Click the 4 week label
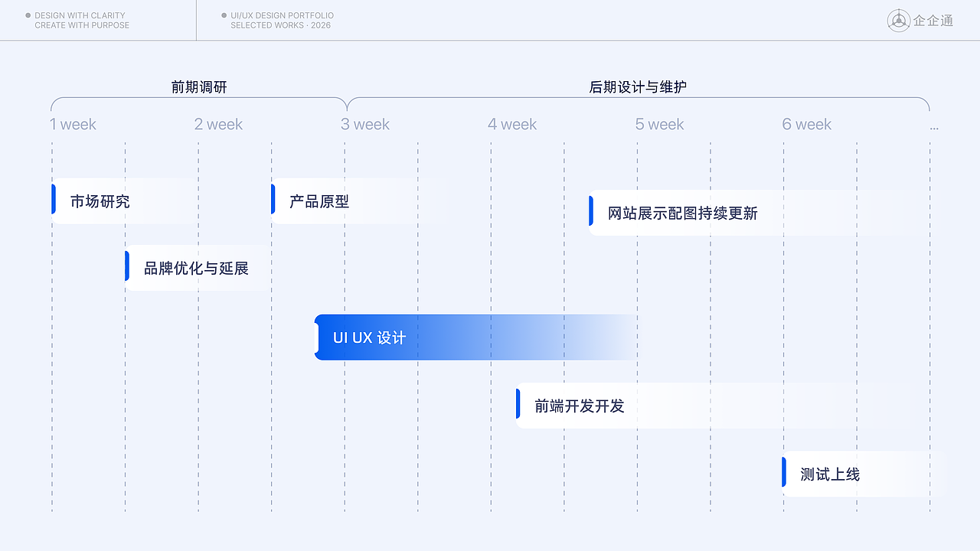The width and height of the screenshot is (980, 551). (512, 125)
